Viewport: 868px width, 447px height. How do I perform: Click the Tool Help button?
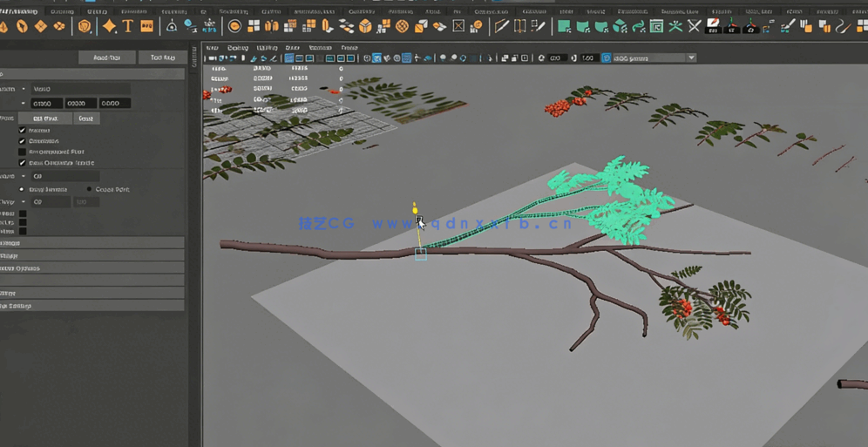[162, 58]
